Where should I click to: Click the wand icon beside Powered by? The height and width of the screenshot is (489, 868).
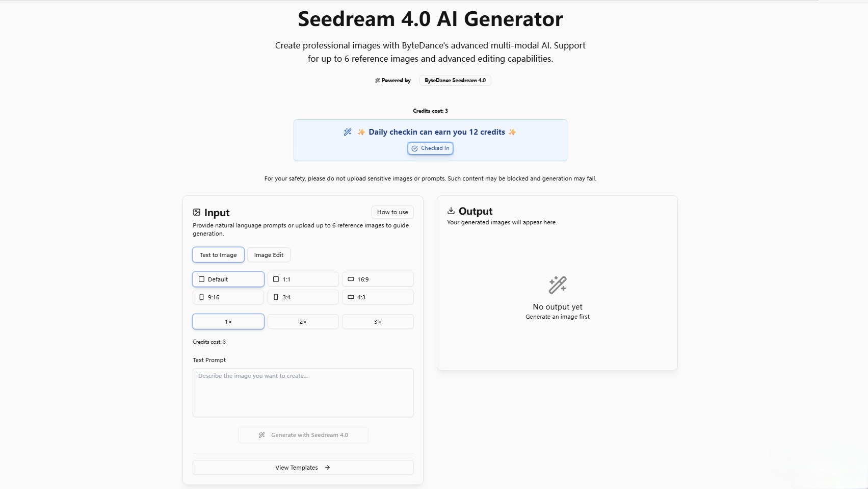(x=378, y=80)
